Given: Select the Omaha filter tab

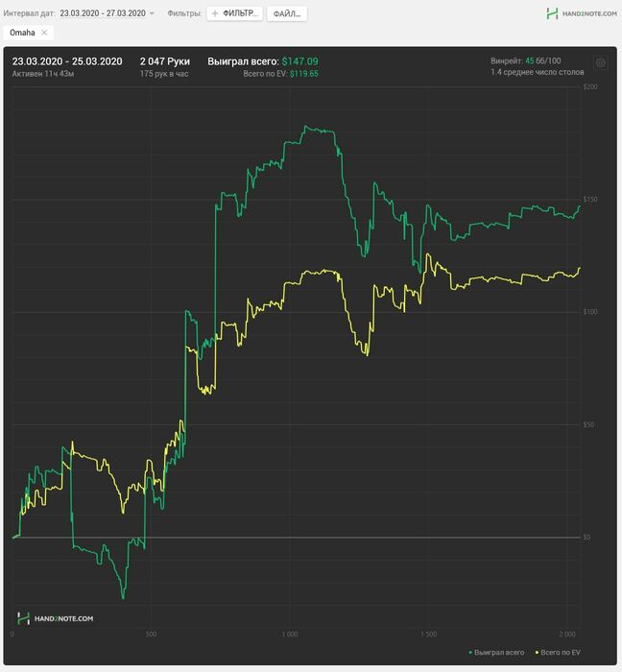Looking at the screenshot, I should (x=22, y=33).
